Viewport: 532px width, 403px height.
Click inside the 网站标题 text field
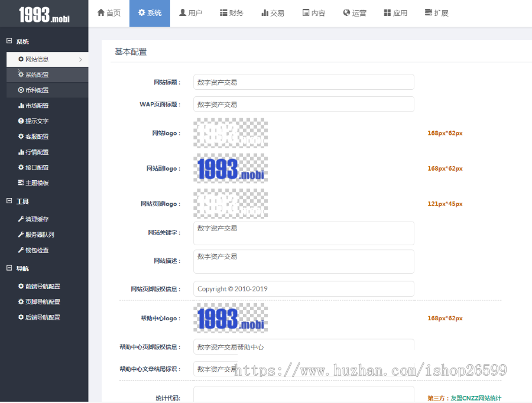click(x=303, y=82)
